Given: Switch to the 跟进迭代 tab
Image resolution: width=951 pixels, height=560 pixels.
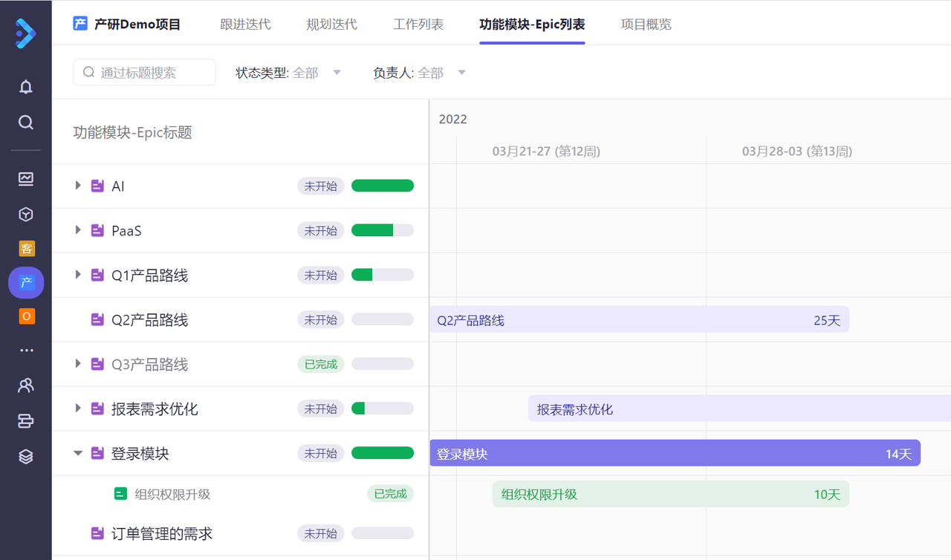Looking at the screenshot, I should click(x=245, y=25).
